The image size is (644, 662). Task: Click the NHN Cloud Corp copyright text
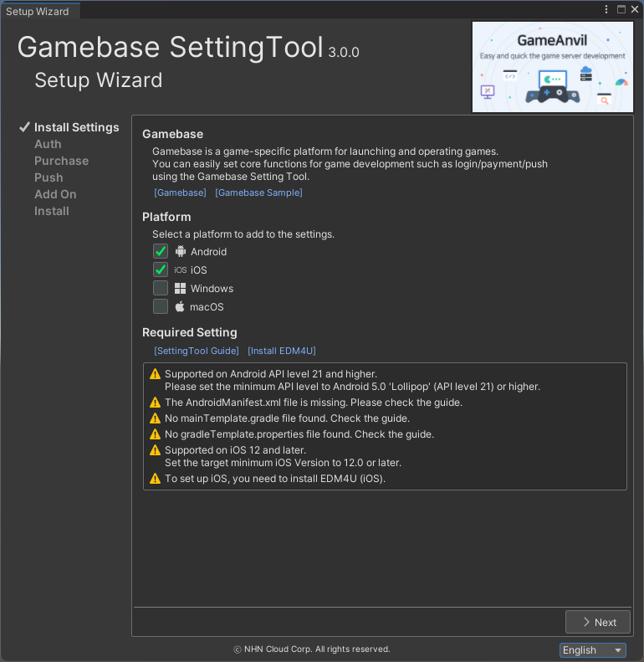(x=312, y=649)
